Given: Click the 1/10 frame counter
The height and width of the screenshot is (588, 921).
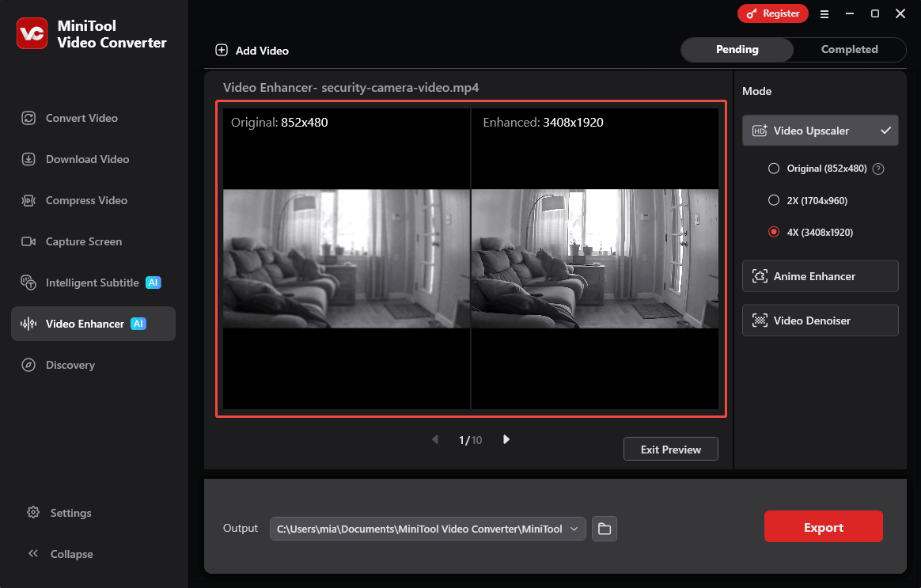Looking at the screenshot, I should point(471,440).
